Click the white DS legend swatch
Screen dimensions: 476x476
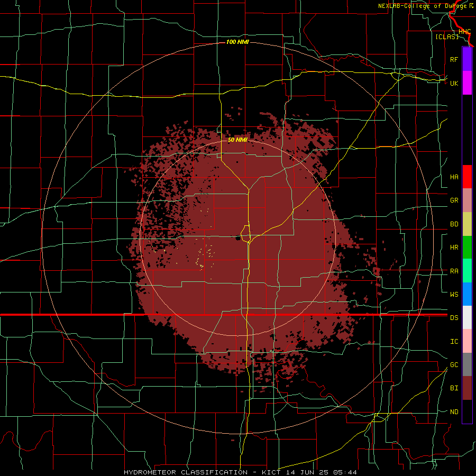(x=467, y=317)
